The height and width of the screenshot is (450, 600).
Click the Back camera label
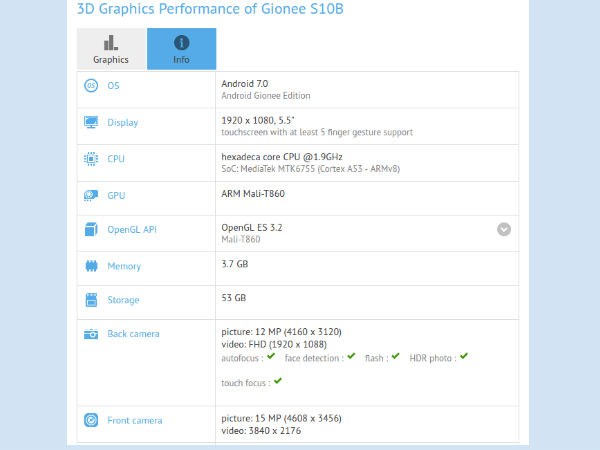coord(133,334)
